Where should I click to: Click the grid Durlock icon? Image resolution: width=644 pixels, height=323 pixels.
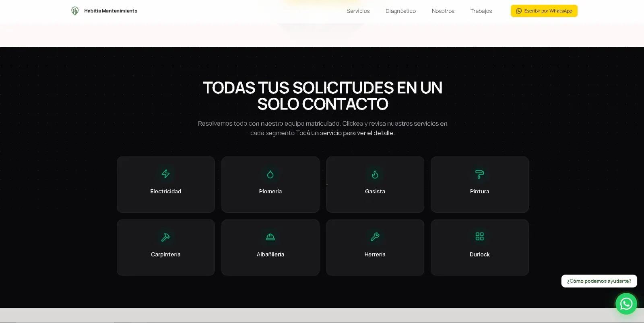[x=480, y=236]
